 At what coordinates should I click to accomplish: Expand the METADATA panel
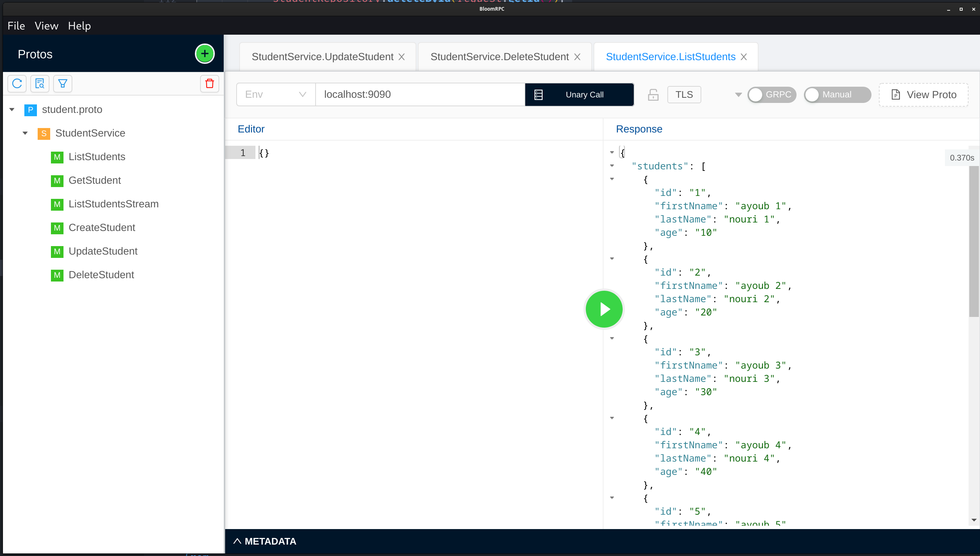click(x=265, y=541)
